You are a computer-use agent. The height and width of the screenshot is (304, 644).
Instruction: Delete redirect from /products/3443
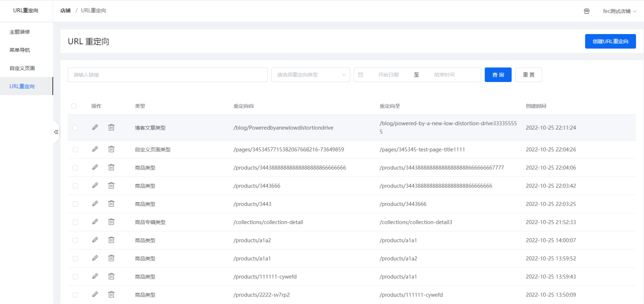111,204
